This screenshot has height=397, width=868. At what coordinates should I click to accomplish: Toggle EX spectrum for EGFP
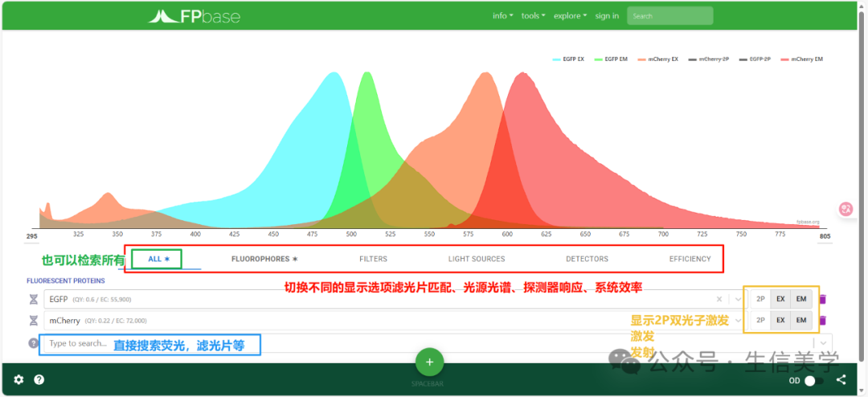pos(780,299)
